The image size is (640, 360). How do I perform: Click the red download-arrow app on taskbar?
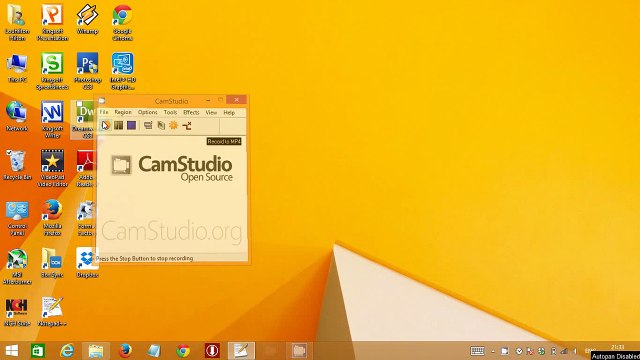(x=212, y=351)
